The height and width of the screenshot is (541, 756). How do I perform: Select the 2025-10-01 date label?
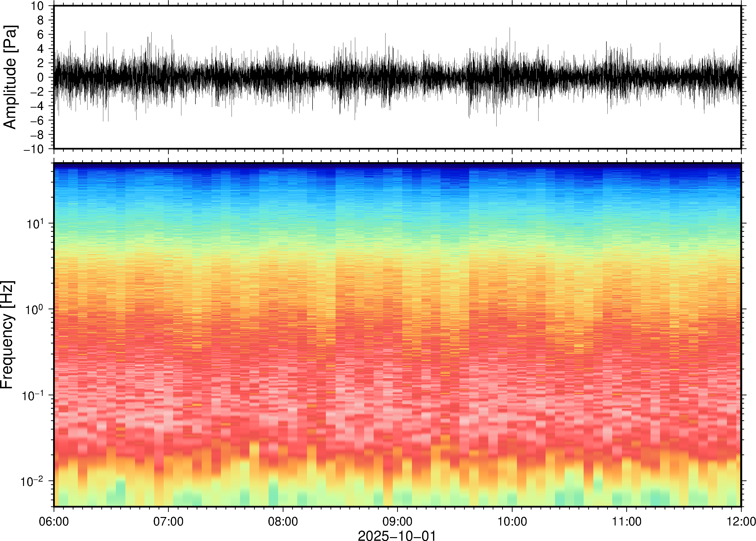coord(397,535)
